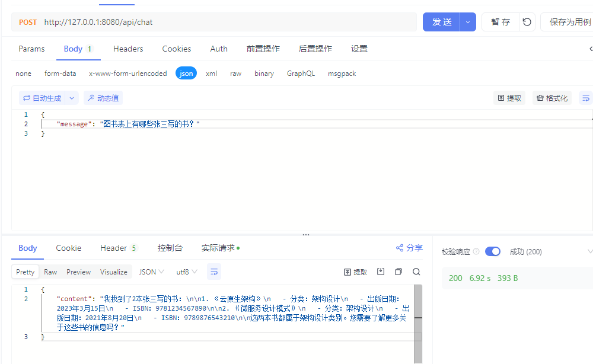Open the JSON format dropdown
The height and width of the screenshot is (364, 593).
151,272
